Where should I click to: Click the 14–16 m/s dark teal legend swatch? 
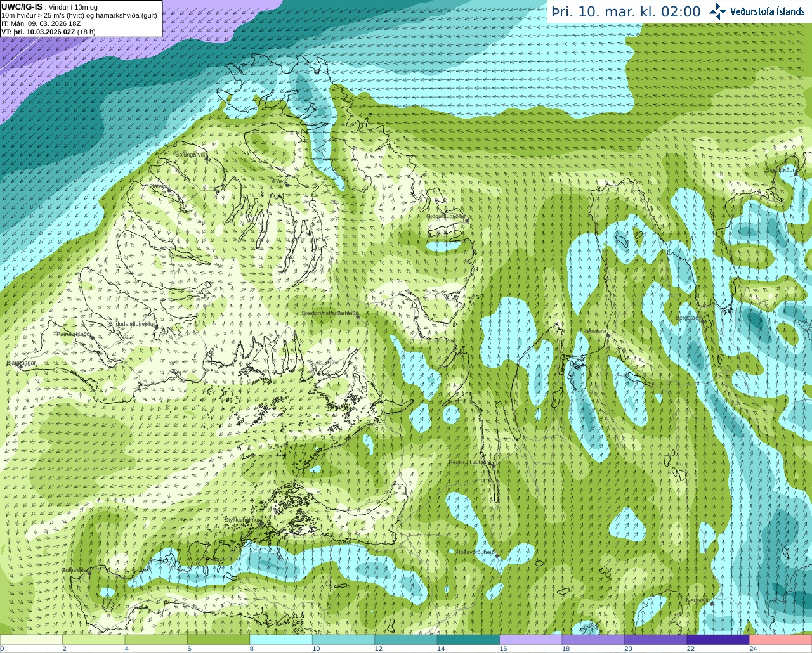click(469, 640)
